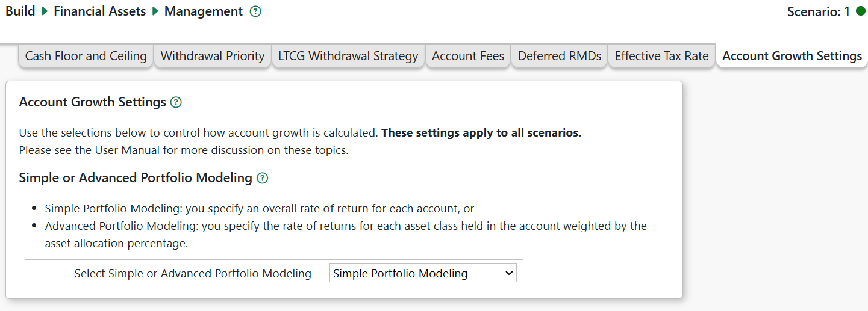Go to LTCG Withdrawal Strategy tab
The height and width of the screenshot is (311, 868).
pos(348,56)
